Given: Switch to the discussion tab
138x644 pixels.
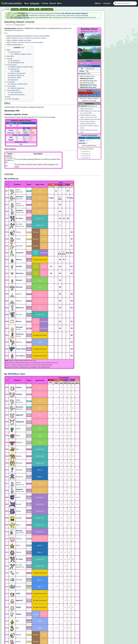Looking at the screenshot, I should point(15,10).
